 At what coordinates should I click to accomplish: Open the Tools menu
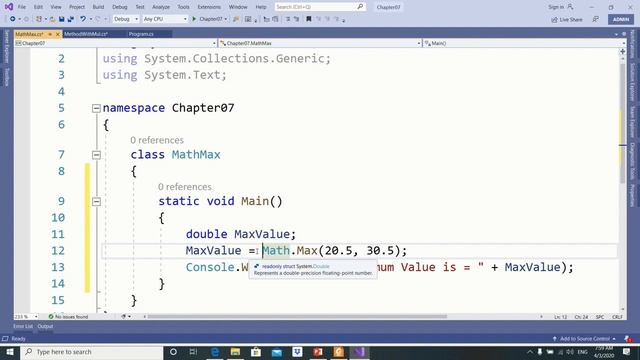pyautogui.click(x=183, y=7)
